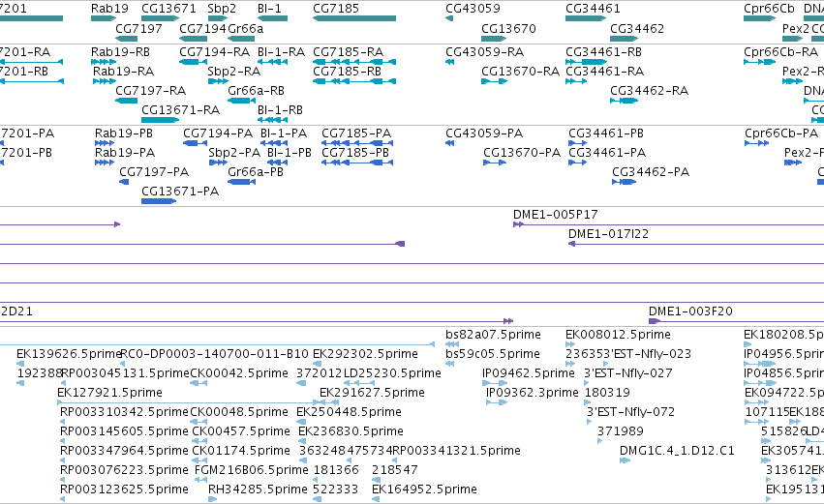This screenshot has height=504, width=824.
Task: Click transcript BI-1-RB
Action: coord(280,110)
